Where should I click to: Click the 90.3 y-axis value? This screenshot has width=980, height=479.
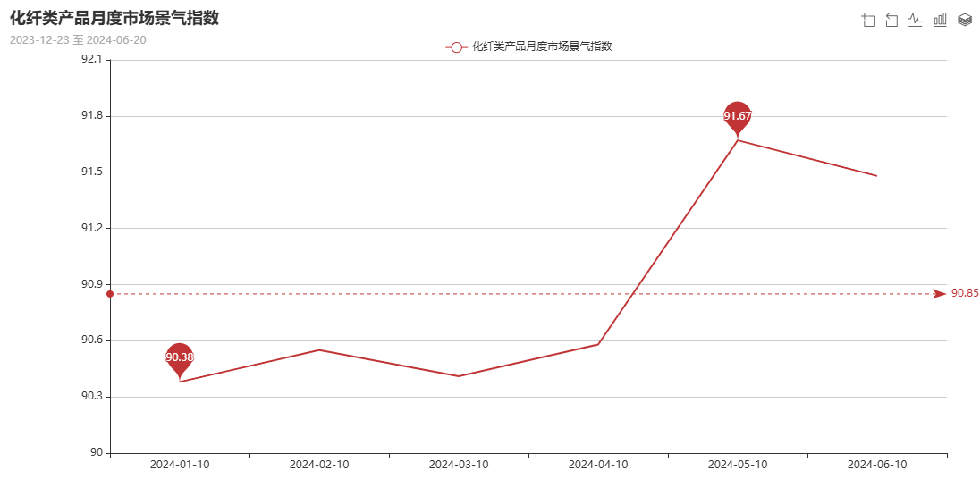pos(92,397)
